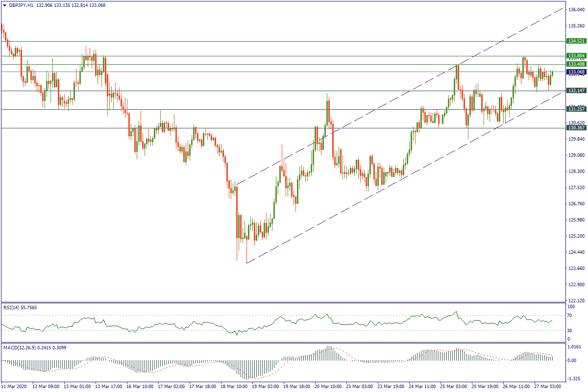Click the green 133.408 price level label
The image size is (588, 392).
tap(576, 64)
